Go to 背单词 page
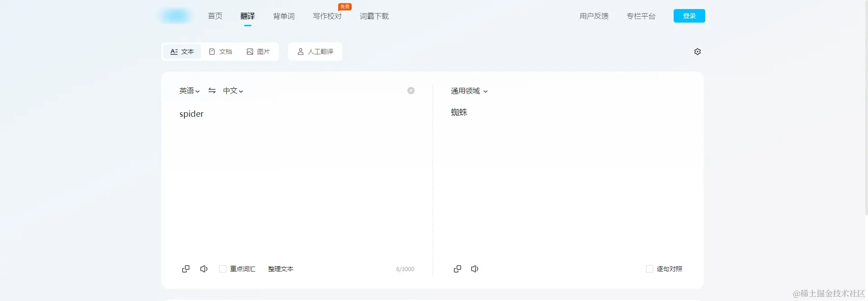 tap(284, 16)
